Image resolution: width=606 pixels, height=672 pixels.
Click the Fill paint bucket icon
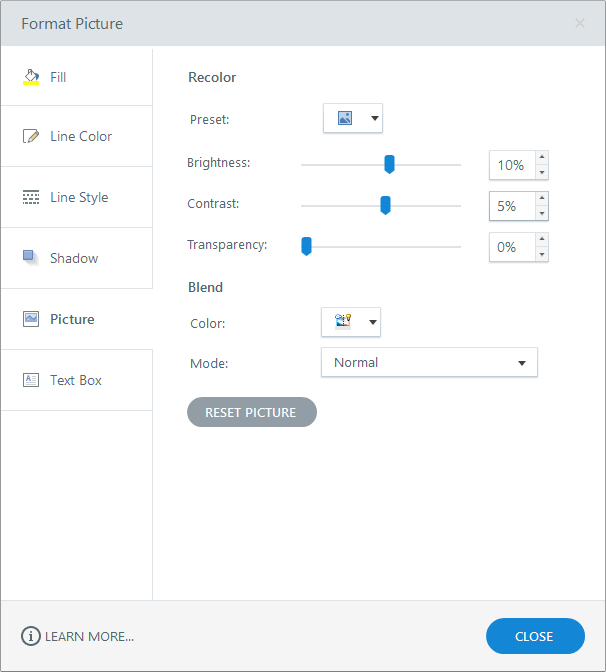(31, 77)
